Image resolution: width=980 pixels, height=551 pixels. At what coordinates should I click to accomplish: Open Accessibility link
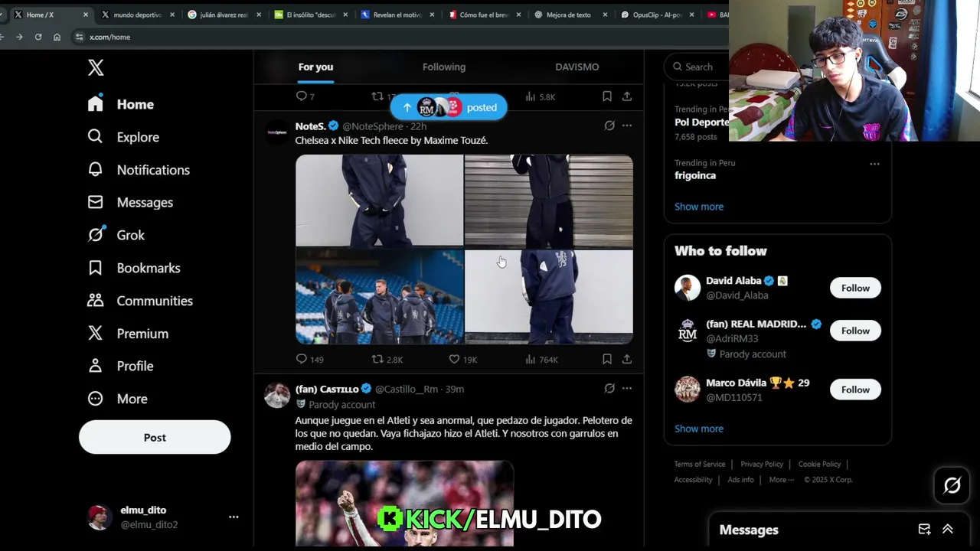[693, 480]
